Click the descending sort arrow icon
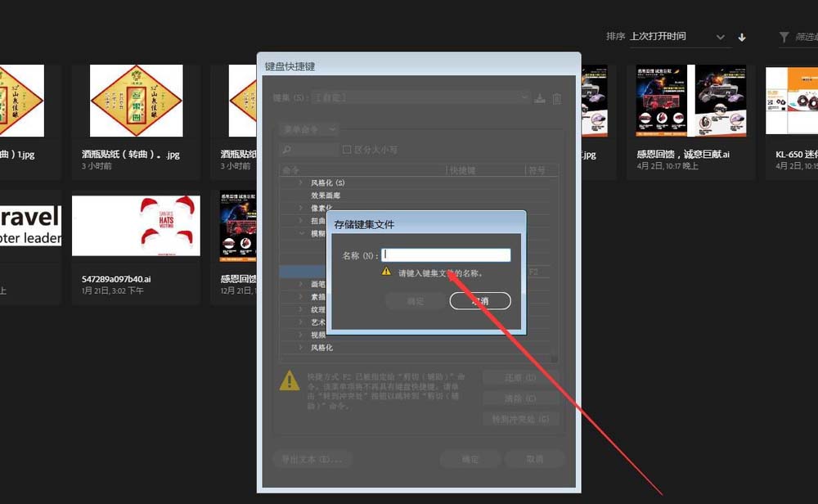The width and height of the screenshot is (818, 504). pyautogui.click(x=743, y=36)
